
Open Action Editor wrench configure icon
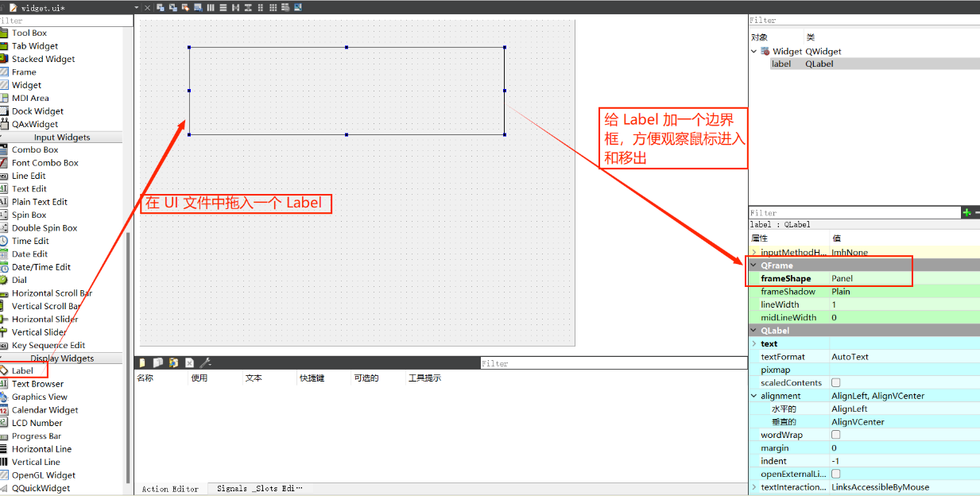(205, 362)
